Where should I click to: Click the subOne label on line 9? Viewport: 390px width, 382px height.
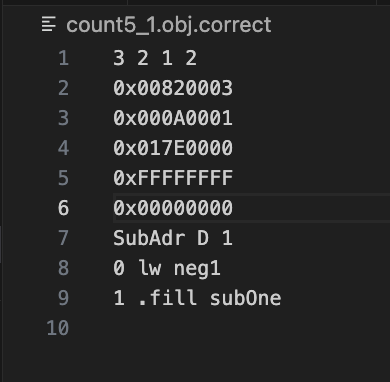click(245, 298)
